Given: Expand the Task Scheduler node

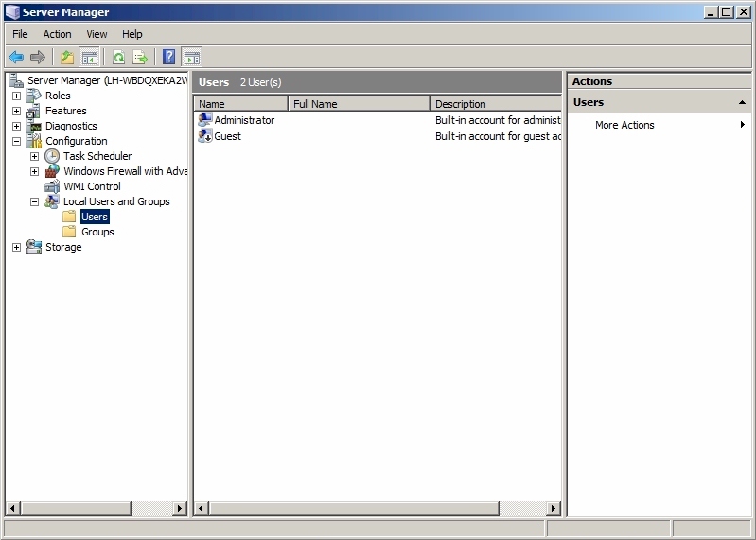Looking at the screenshot, I should [x=34, y=157].
